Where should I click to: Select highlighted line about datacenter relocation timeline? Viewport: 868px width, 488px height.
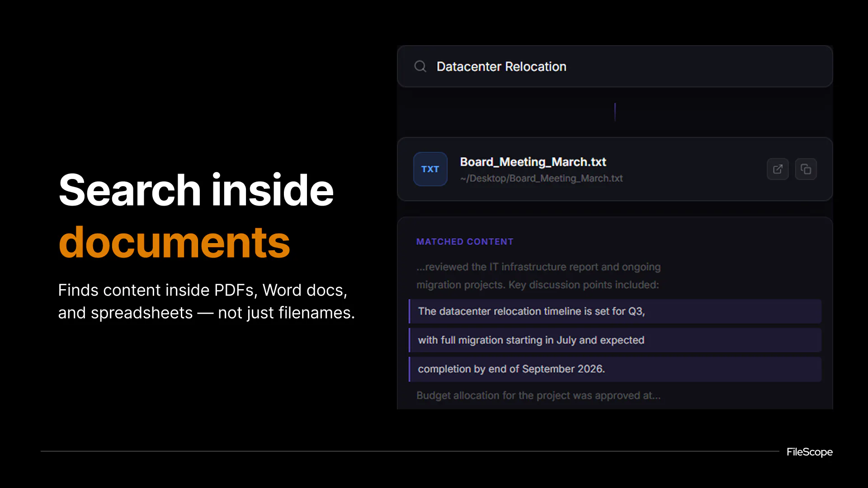tap(615, 311)
